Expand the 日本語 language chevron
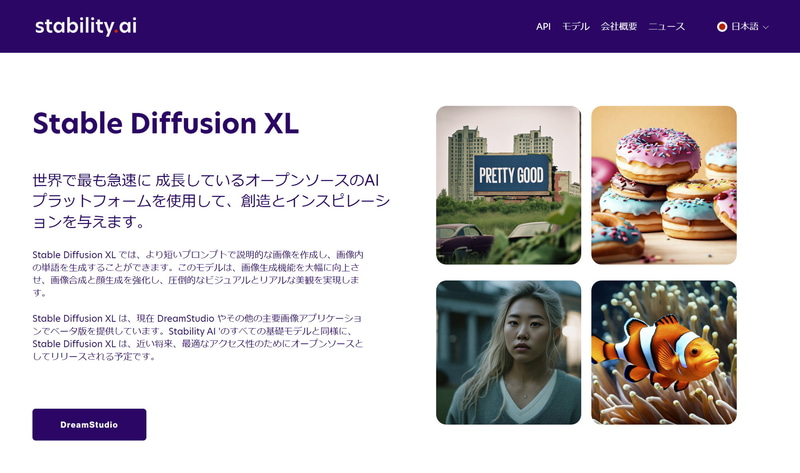 click(x=765, y=28)
